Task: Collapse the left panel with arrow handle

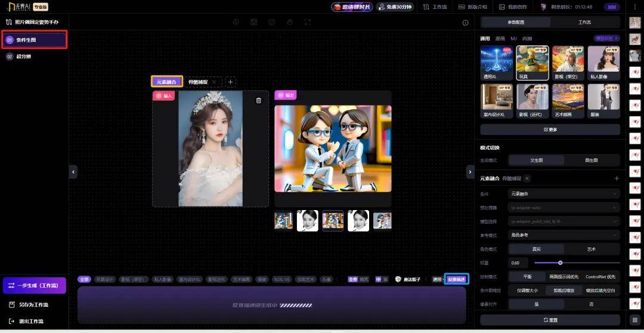Action: 73,172
